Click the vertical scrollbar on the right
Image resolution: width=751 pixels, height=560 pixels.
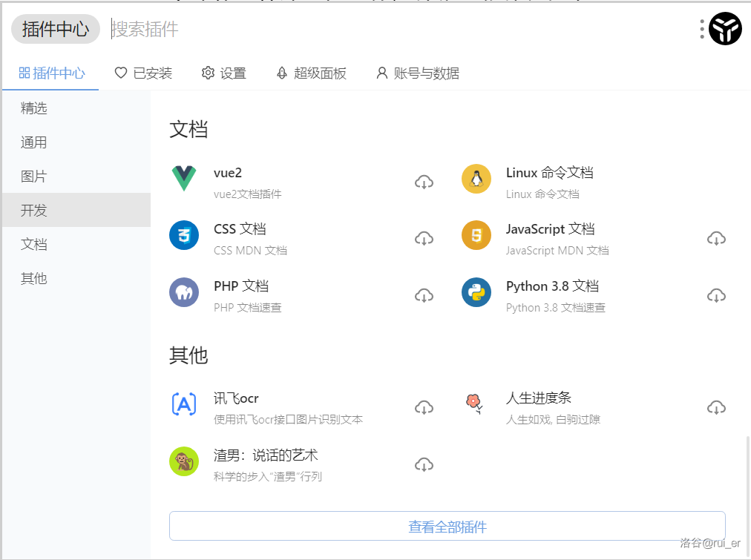[x=747, y=490]
